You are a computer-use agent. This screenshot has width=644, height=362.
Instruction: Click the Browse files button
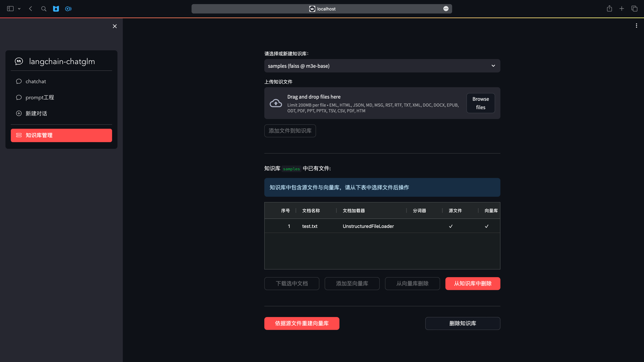480,103
